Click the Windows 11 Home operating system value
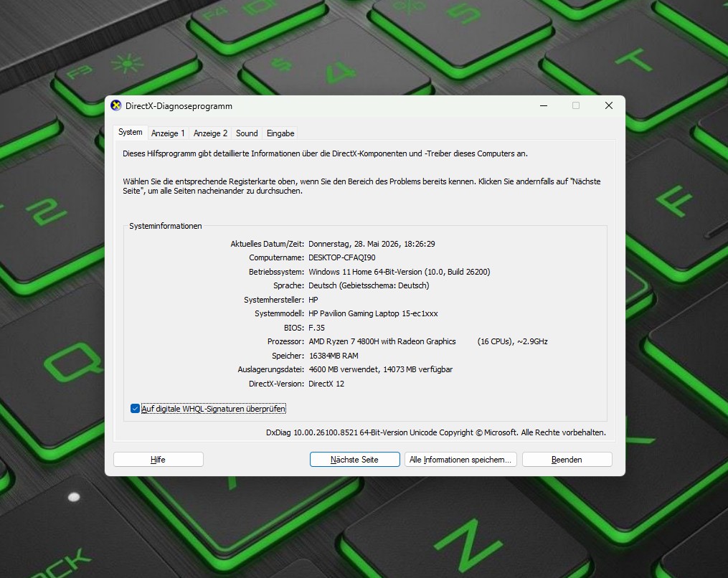This screenshot has width=728, height=578. click(x=400, y=272)
